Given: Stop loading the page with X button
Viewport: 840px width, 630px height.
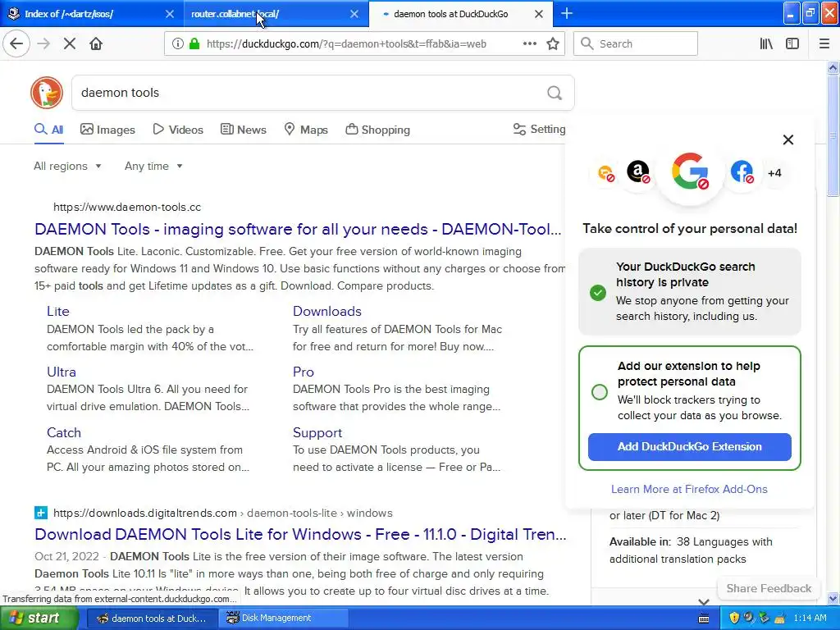Looking at the screenshot, I should (70, 44).
